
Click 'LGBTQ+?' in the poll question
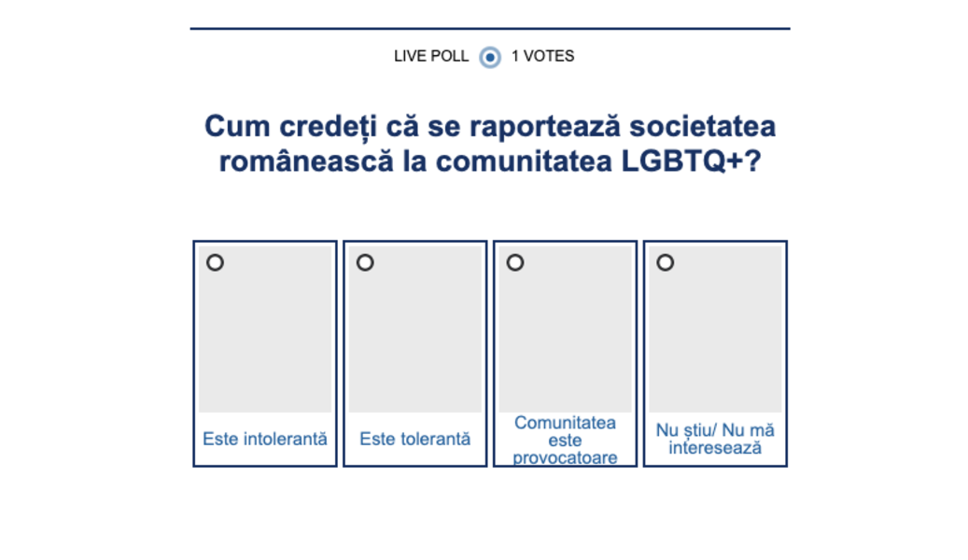click(692, 161)
